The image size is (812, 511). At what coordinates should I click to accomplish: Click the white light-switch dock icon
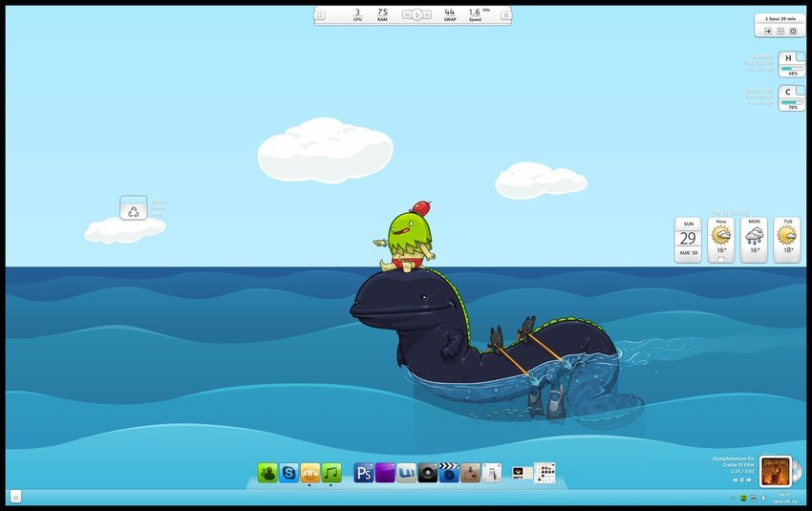click(491, 473)
